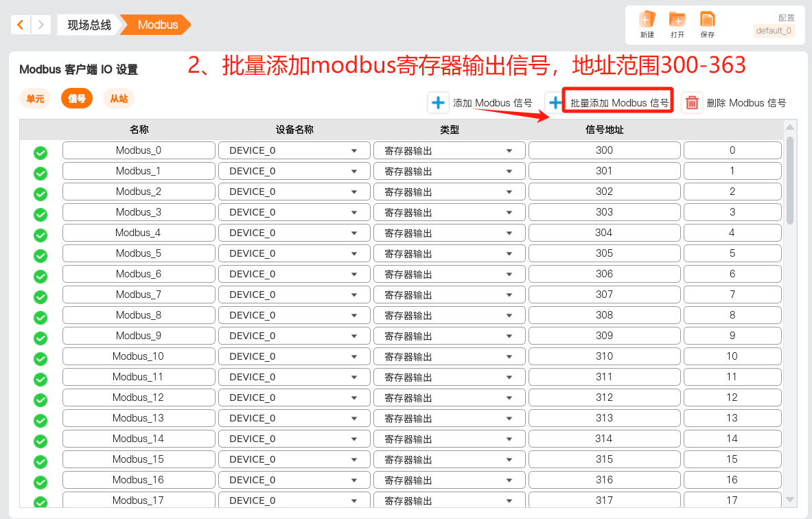The width and height of the screenshot is (812, 519).
Task: Open type dropdown for Modbus_14 row
Action: point(449,439)
